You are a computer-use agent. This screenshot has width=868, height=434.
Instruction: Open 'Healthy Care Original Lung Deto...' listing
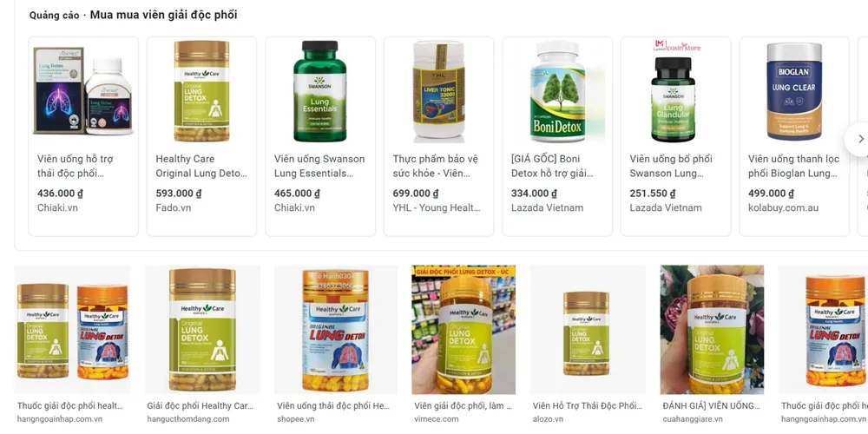click(x=201, y=166)
